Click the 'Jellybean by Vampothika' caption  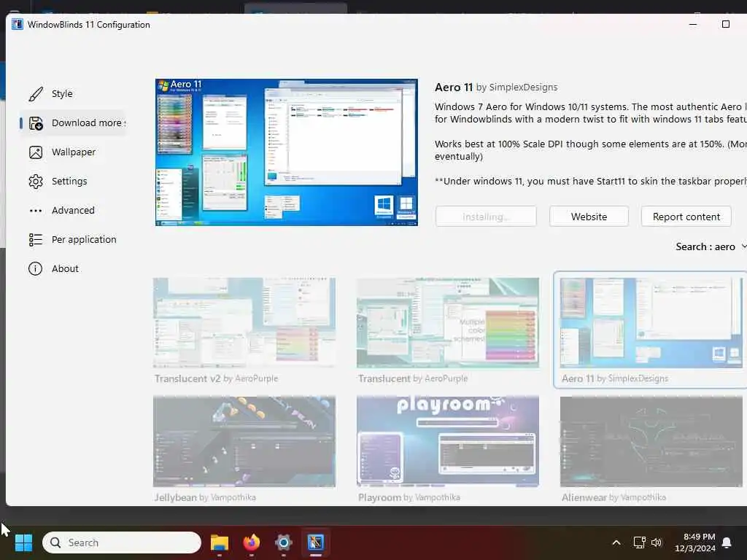[x=205, y=497]
